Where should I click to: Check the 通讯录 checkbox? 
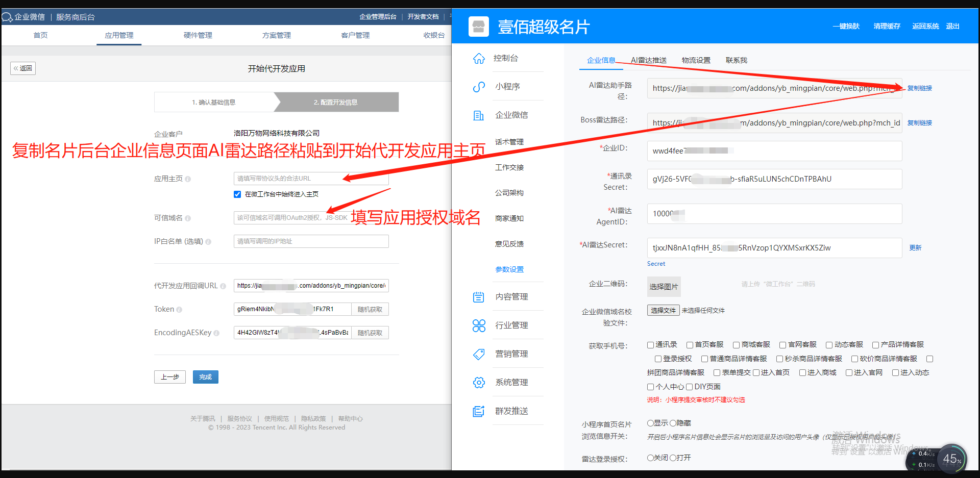(650, 345)
